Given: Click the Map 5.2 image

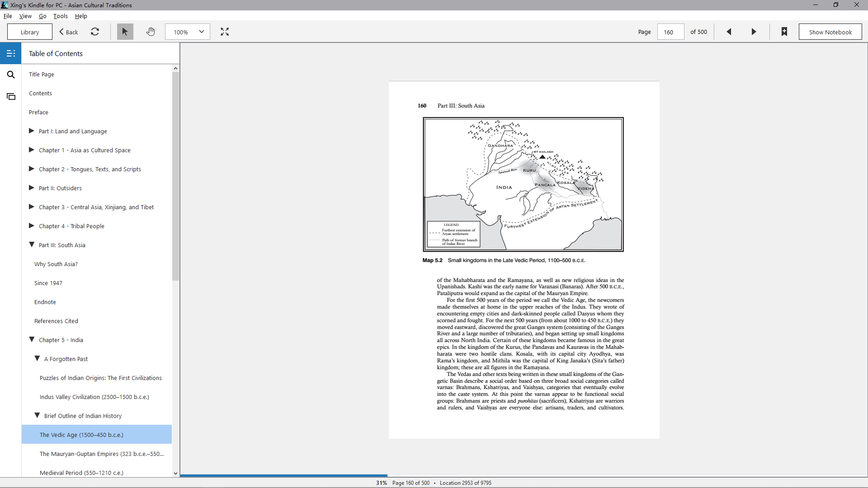Looking at the screenshot, I should [523, 184].
